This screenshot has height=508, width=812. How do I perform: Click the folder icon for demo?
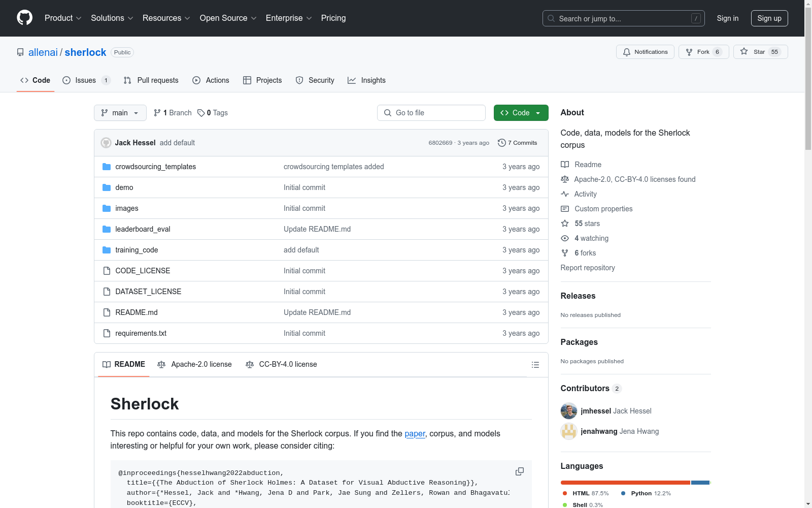point(107,187)
